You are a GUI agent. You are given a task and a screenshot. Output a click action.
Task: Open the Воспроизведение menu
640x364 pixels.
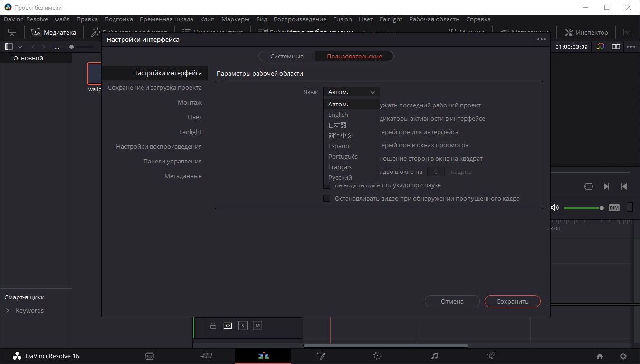point(300,19)
